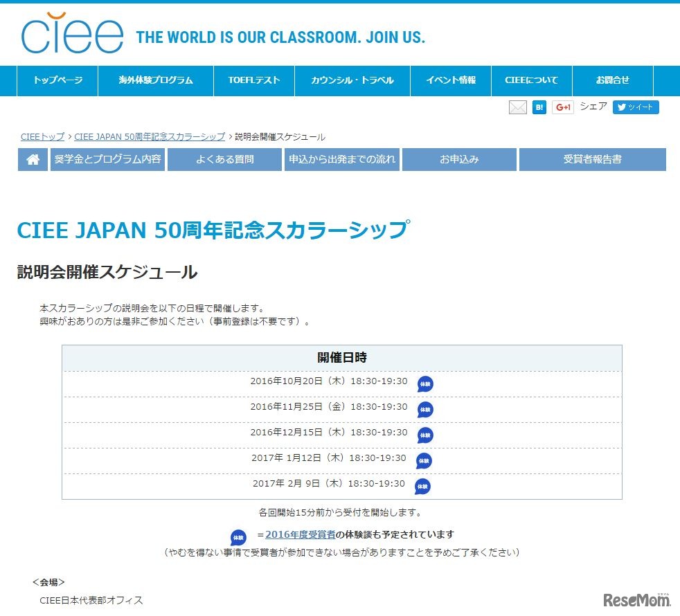Click the CIEEトップ breadcrumb link
This screenshot has height=616, width=680.
point(42,136)
